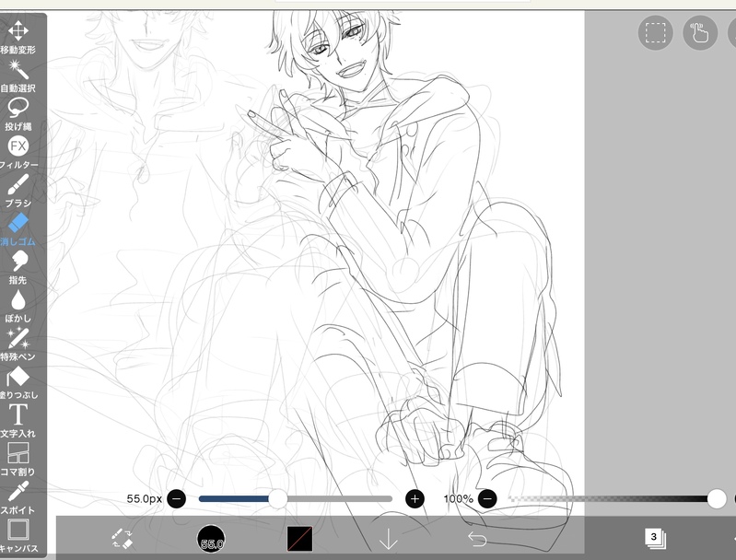Select the 投げ縄 lasso tool
This screenshot has height=560, width=736.
point(18,114)
